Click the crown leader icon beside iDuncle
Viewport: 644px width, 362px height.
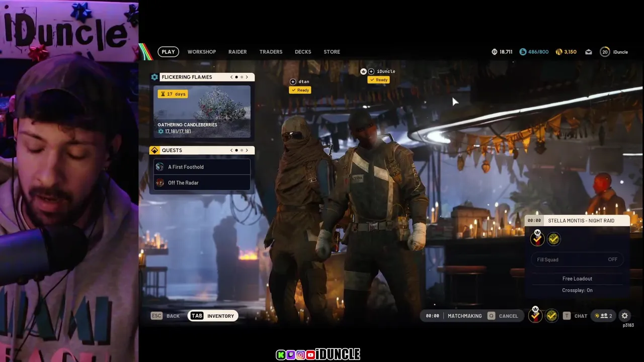[363, 71]
